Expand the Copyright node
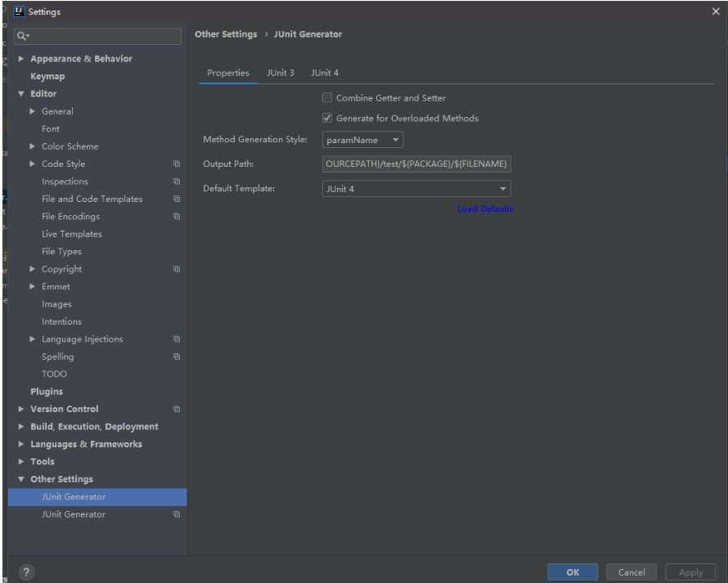Screen dimensions: 728x583 pyautogui.click(x=32, y=269)
